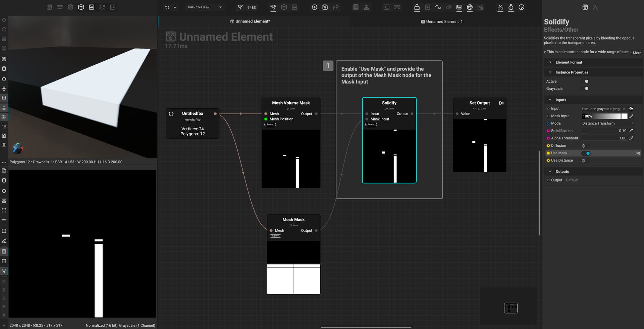The width and height of the screenshot is (644, 329).
Task: Click the undo icon in top toolbar
Action: point(167,7)
